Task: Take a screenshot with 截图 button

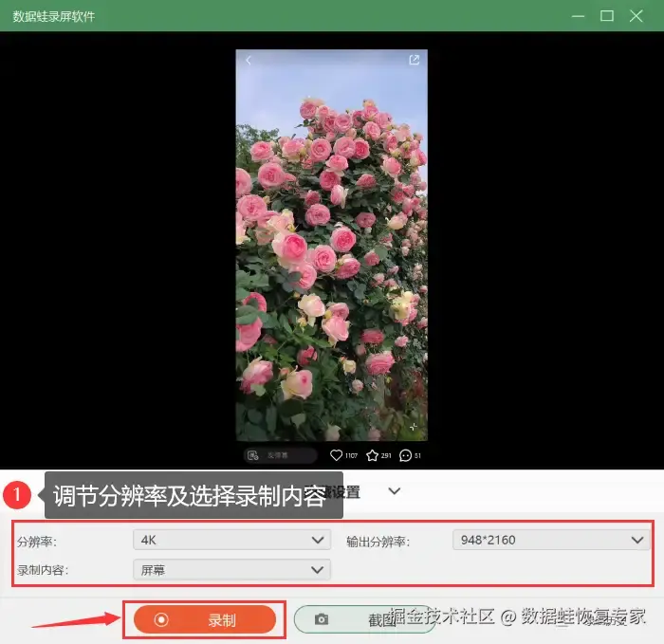Action: pos(365,619)
